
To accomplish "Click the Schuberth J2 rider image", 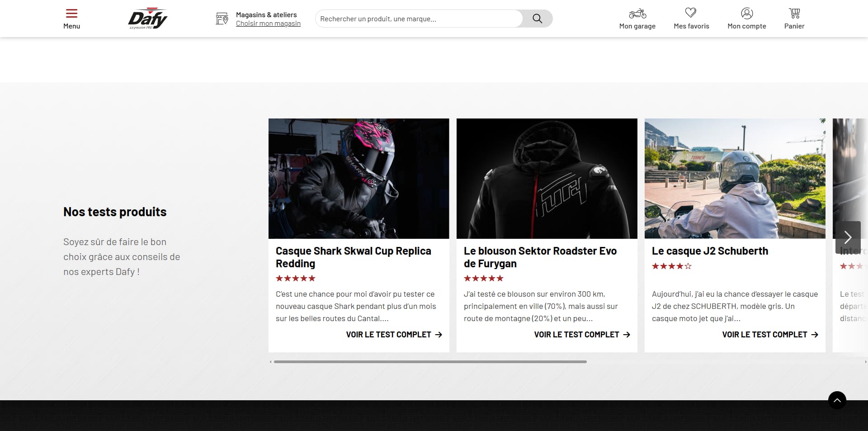I will point(735,179).
